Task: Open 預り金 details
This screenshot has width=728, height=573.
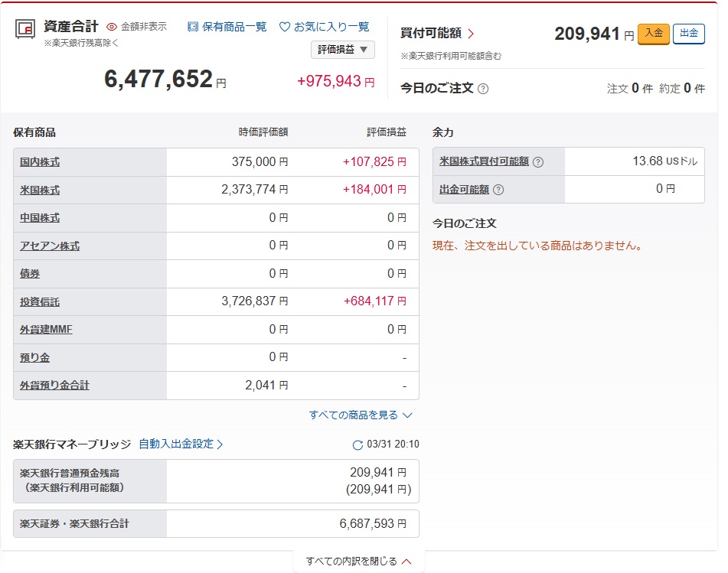Action: pos(34,358)
